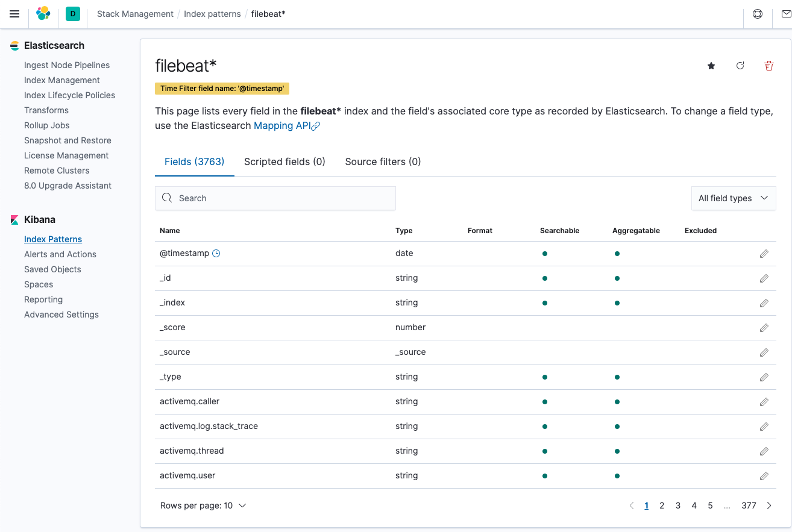Open the help menu icon
Image resolution: width=792 pixels, height=532 pixels.
click(758, 14)
